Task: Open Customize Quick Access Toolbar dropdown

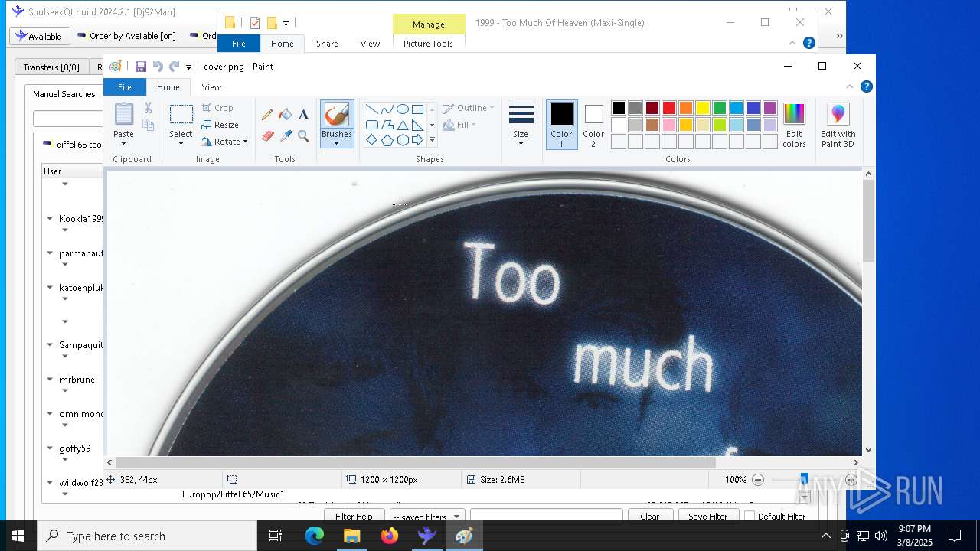Action: (x=189, y=67)
